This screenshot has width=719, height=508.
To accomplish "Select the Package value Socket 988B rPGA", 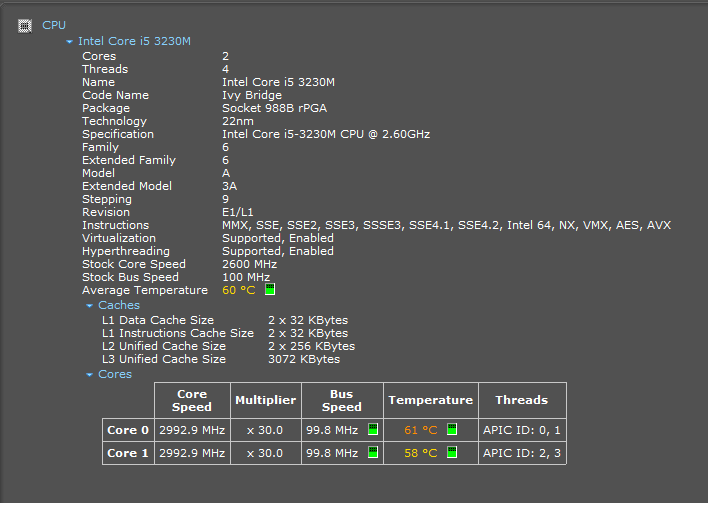I will pos(274,108).
